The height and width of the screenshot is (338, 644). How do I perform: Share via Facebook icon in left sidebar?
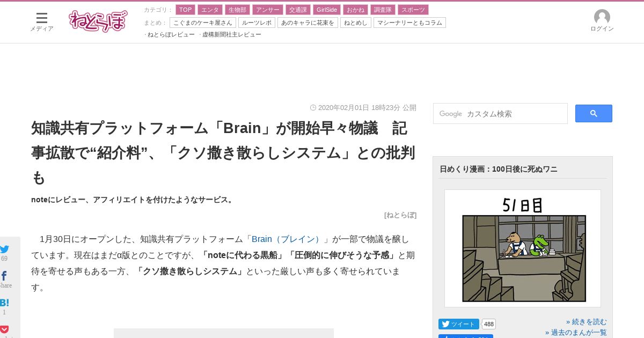coord(4,276)
